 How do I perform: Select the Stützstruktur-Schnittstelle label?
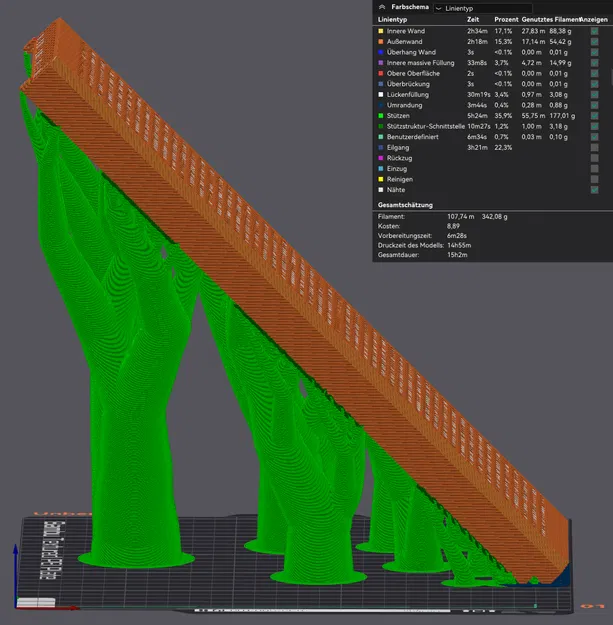click(x=426, y=126)
